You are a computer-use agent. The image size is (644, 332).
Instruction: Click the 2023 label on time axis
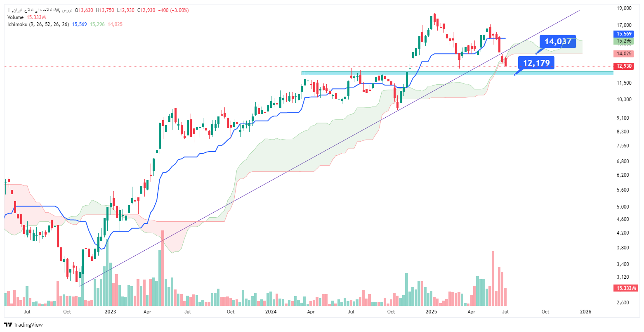(x=110, y=312)
